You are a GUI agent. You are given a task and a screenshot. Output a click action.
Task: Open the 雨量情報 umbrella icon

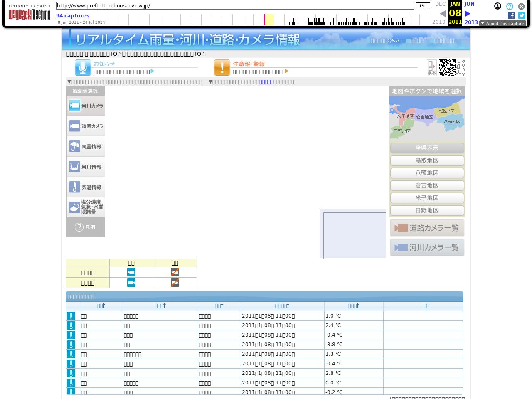[x=75, y=146]
